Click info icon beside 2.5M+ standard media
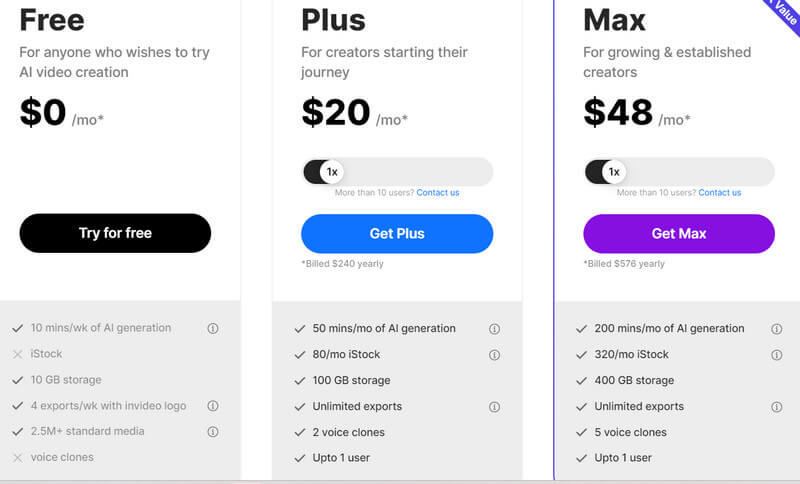This screenshot has width=800, height=484. tap(212, 432)
